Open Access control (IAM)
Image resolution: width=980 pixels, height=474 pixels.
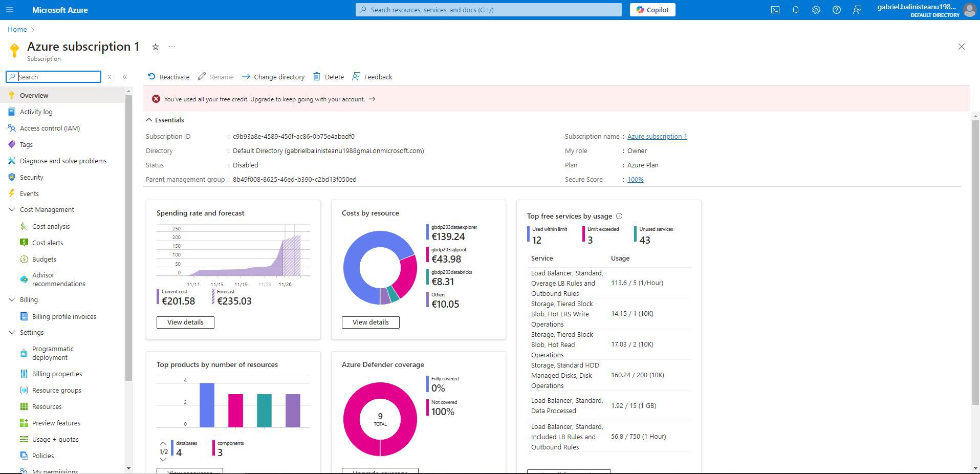[x=62, y=128]
